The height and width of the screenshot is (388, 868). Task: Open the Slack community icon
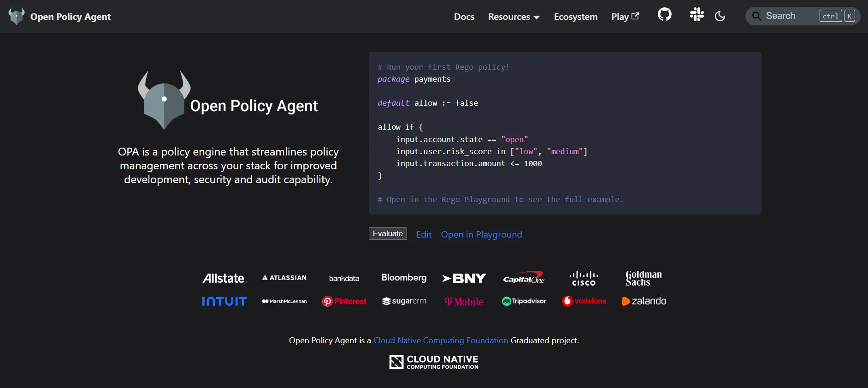[697, 15]
